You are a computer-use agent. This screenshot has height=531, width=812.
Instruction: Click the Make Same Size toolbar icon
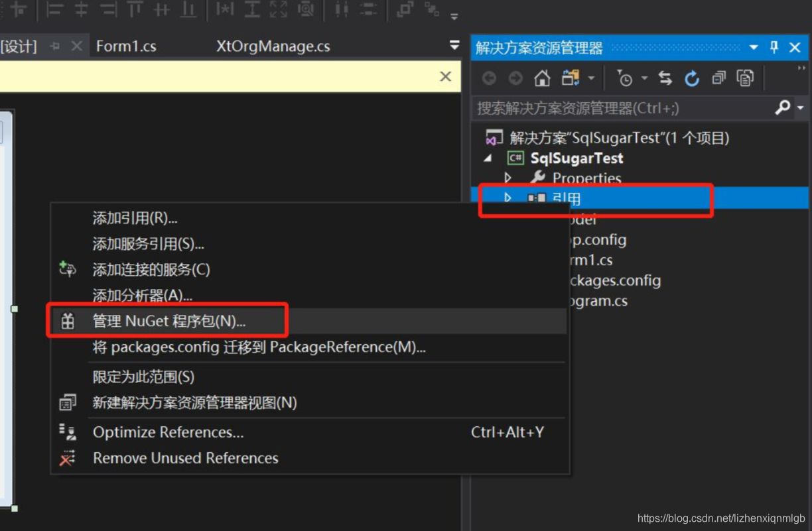click(279, 10)
